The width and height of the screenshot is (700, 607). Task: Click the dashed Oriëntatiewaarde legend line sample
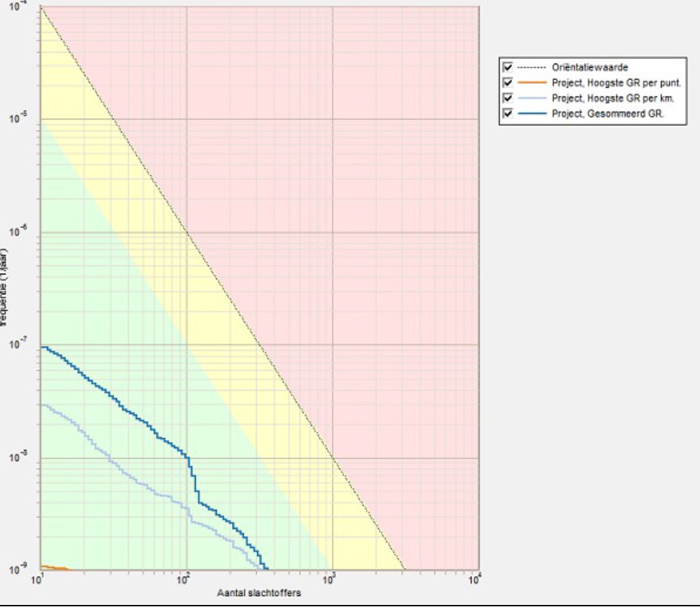tap(531, 68)
